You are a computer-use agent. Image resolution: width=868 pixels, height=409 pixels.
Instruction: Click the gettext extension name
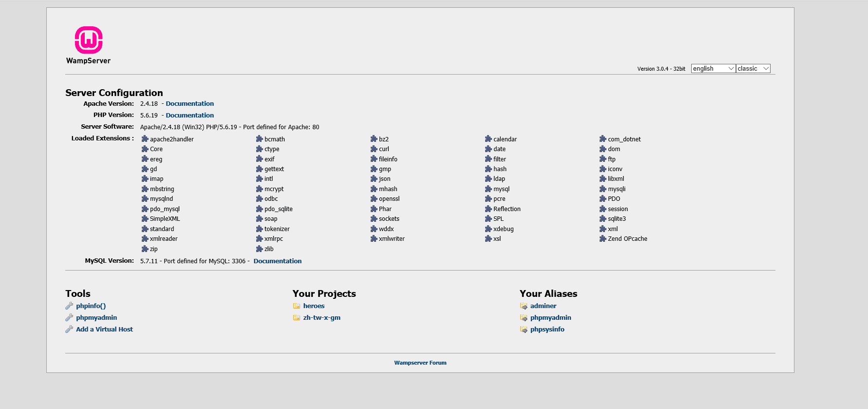pos(274,169)
